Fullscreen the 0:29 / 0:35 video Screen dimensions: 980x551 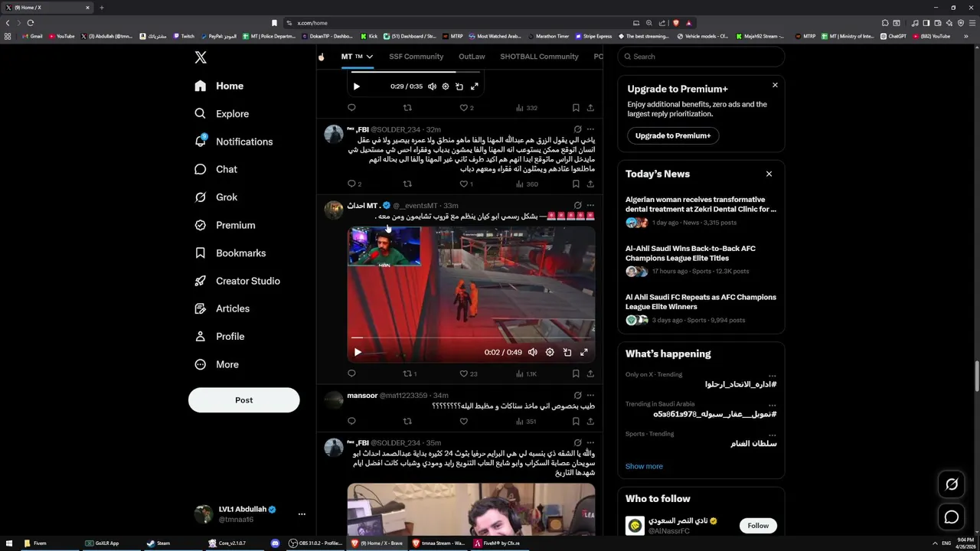click(x=475, y=86)
